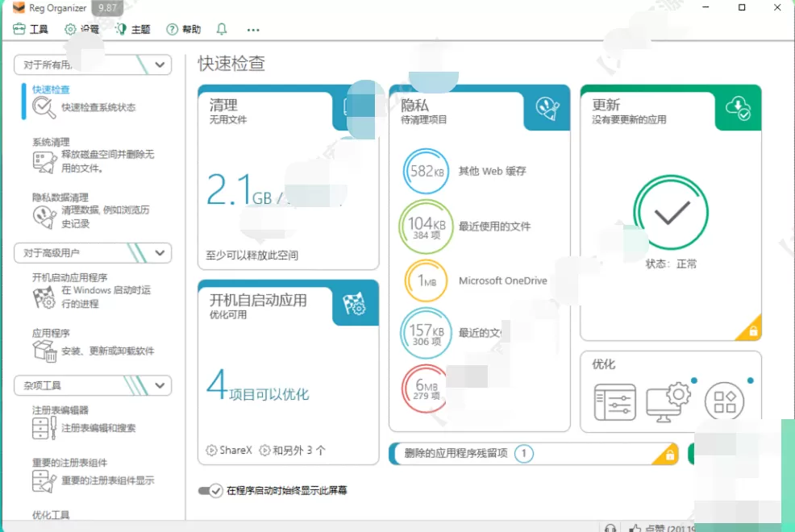The image size is (795, 532).
Task: Click the notification bell icon
Action: click(221, 29)
